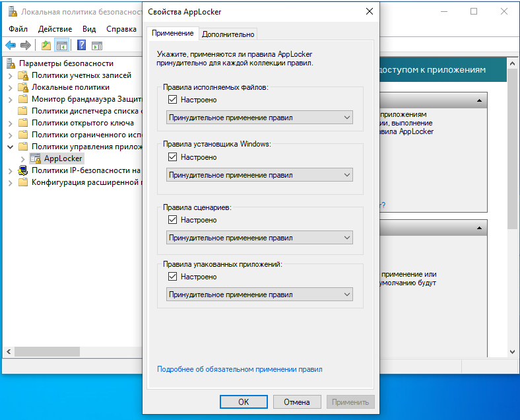520x420 pixels.
Task: Open help via the question mark icon
Action: click(x=81, y=45)
